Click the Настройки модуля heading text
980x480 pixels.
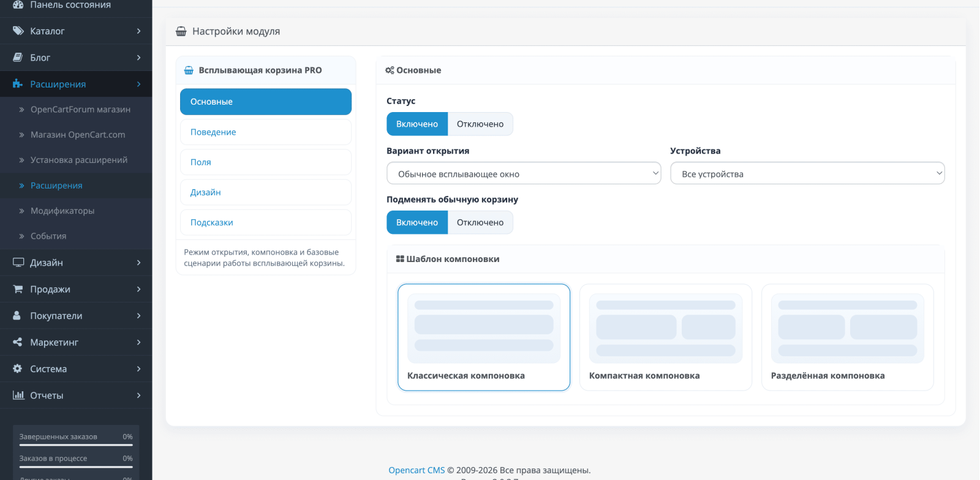point(236,31)
